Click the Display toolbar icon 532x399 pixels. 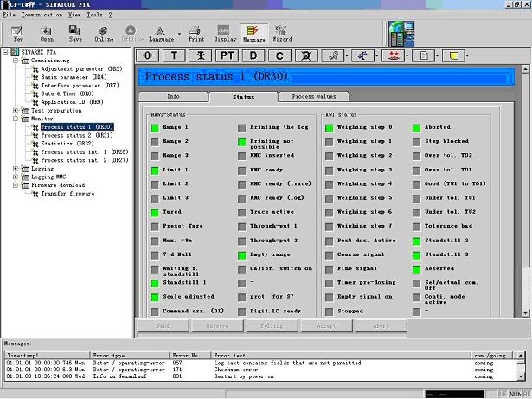tap(224, 34)
